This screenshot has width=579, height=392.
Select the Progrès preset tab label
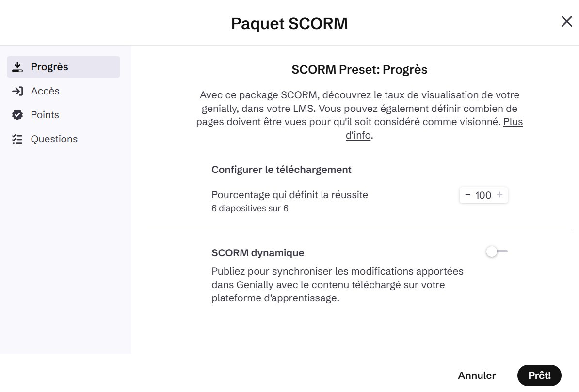(49, 67)
